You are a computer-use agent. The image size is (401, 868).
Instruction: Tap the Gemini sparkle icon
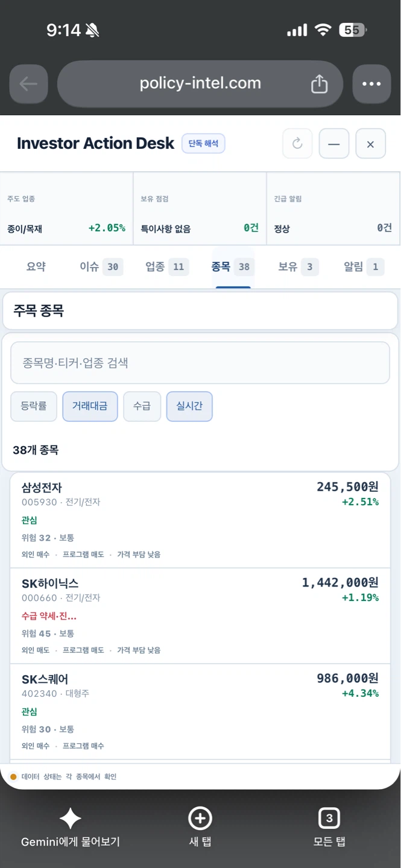click(70, 819)
